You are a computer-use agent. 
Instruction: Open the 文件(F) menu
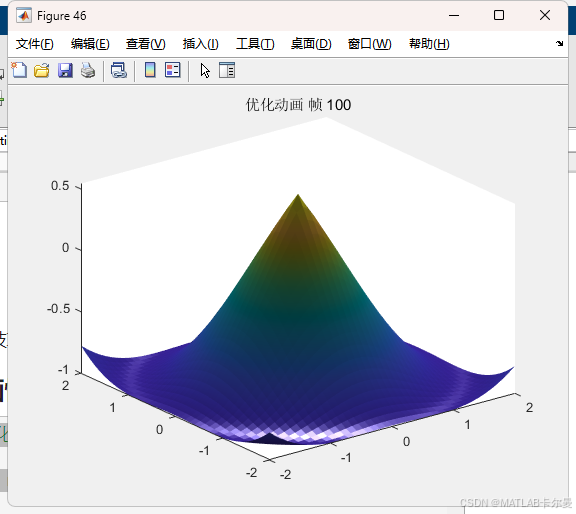pyautogui.click(x=35, y=44)
